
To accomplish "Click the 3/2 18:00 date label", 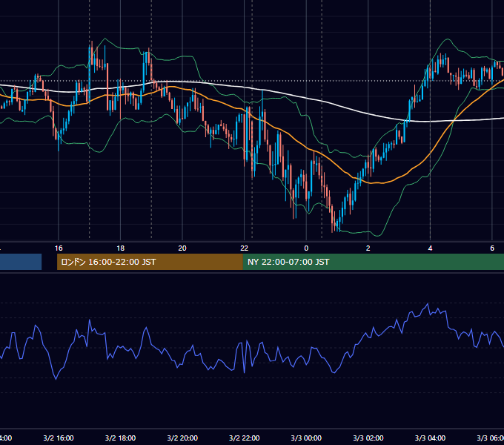I will (x=120, y=438).
